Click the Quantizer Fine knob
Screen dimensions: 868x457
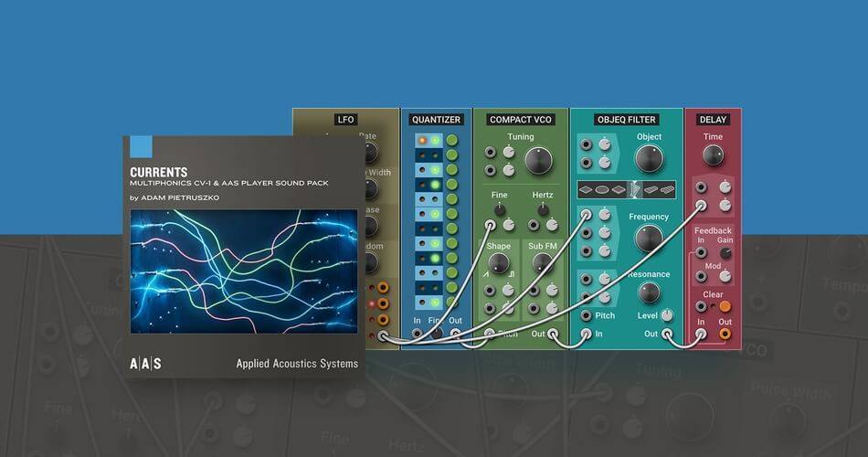(x=436, y=334)
